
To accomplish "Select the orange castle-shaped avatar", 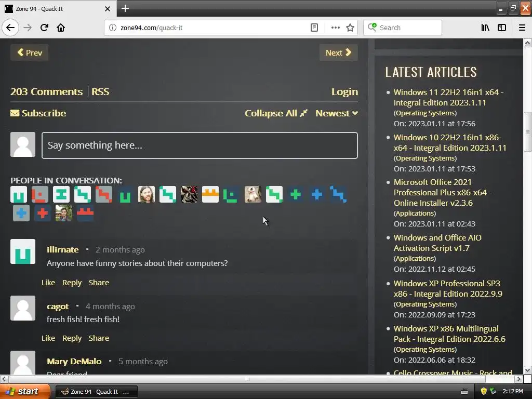I will [x=210, y=194].
